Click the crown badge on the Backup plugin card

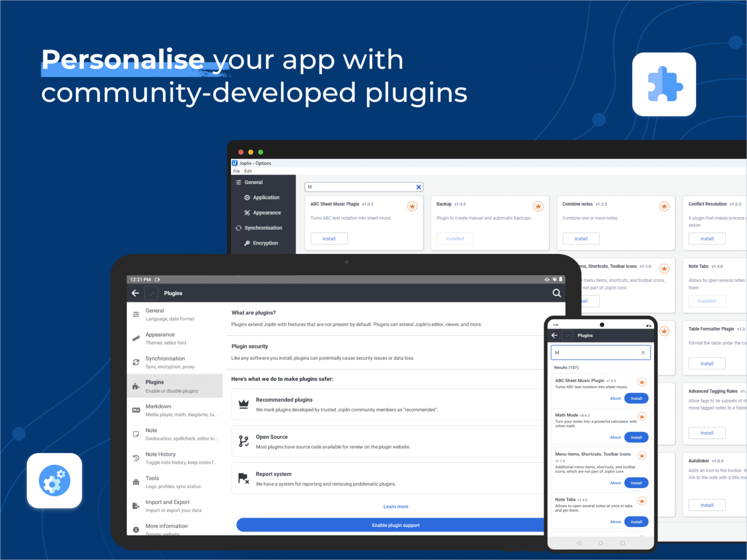[x=538, y=206]
